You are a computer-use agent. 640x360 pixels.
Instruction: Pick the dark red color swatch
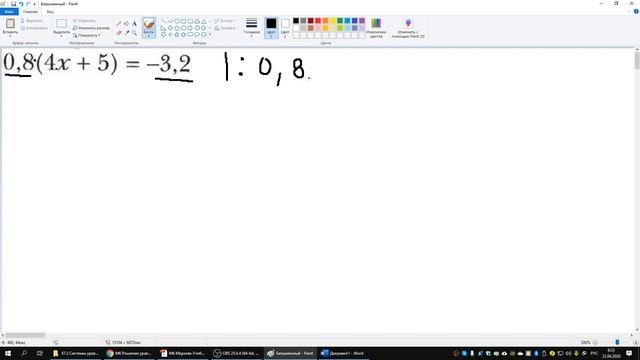pyautogui.click(x=311, y=20)
